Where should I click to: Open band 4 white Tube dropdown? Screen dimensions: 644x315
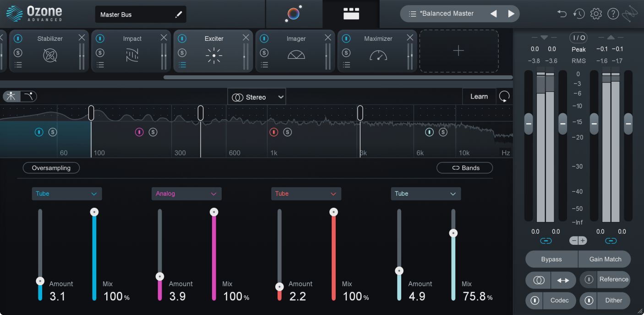426,193
